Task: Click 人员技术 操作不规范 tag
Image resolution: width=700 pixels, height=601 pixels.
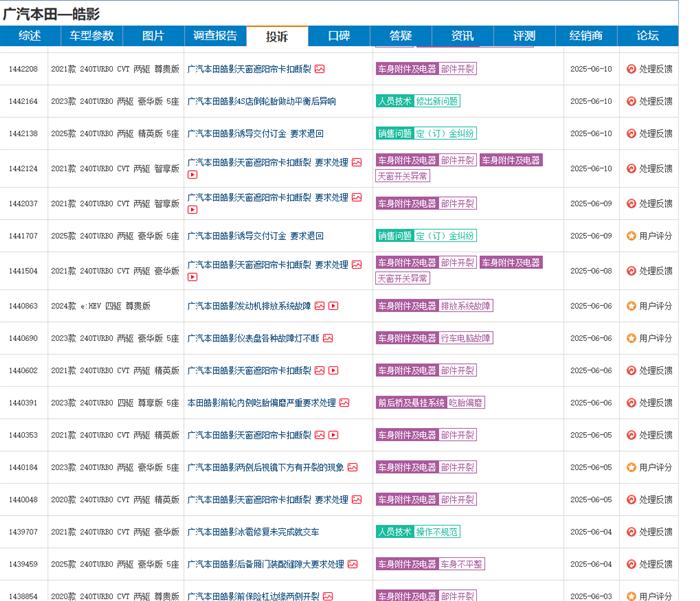Action: [418, 532]
